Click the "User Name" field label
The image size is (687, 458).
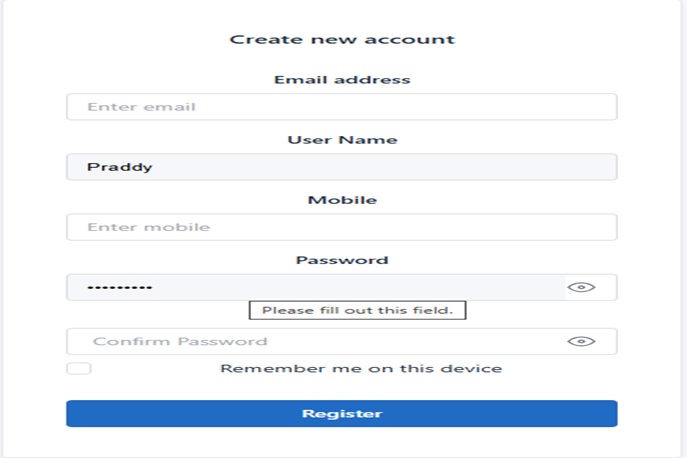[x=342, y=140]
